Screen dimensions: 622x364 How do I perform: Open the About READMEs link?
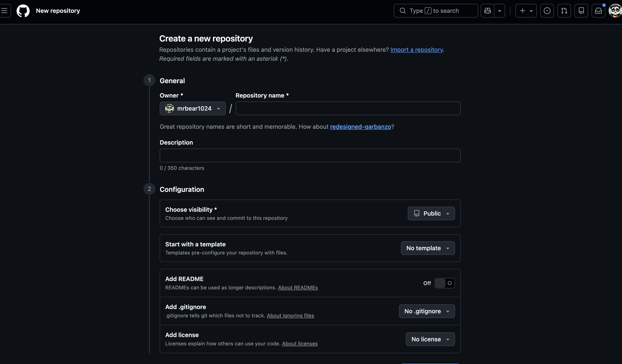298,288
